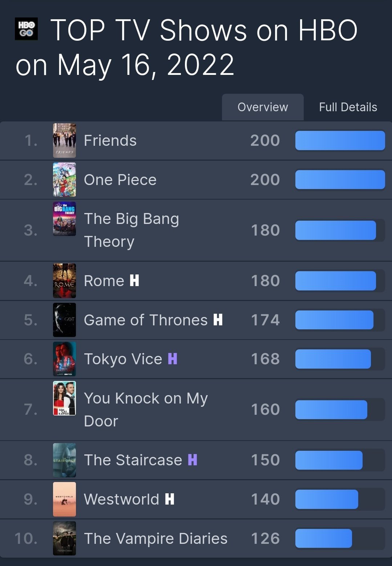Open the Full Details tab

(348, 107)
